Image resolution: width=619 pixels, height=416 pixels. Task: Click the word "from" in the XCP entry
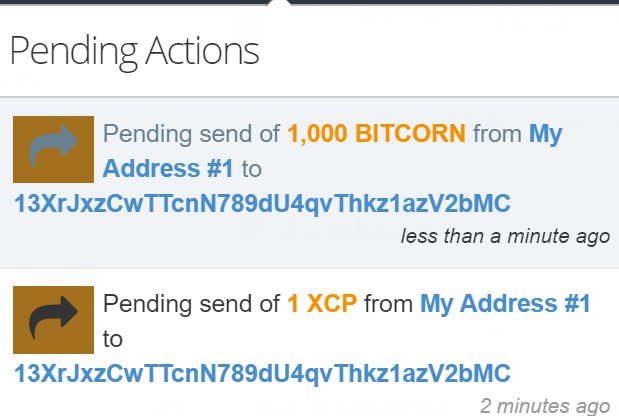coord(388,304)
